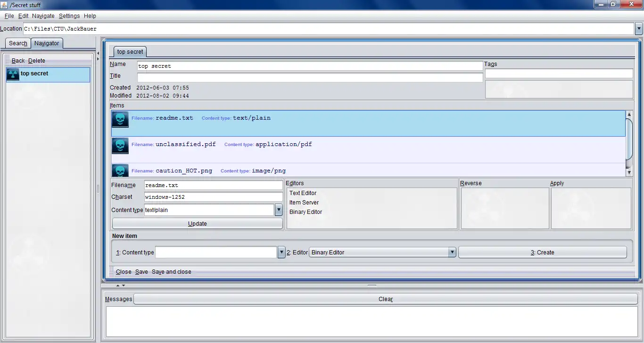Expand the Editor Binary Editor dropdown
Screen dimensions: 644x343
click(x=452, y=253)
